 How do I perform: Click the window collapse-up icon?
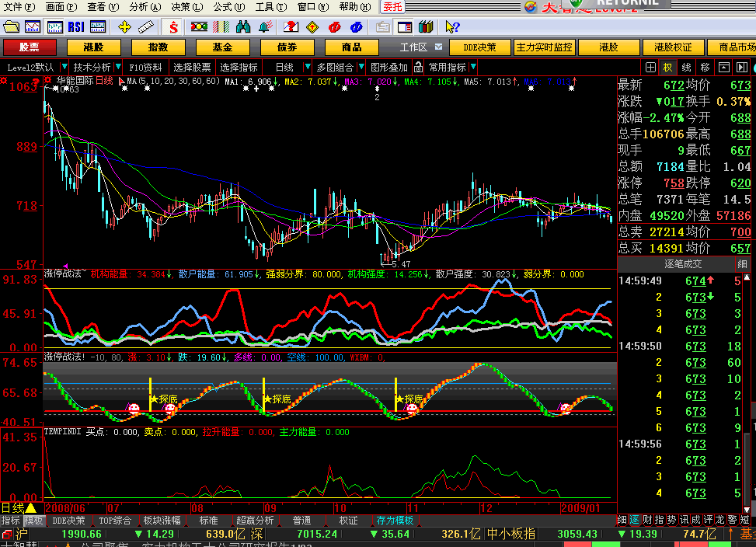point(723,68)
